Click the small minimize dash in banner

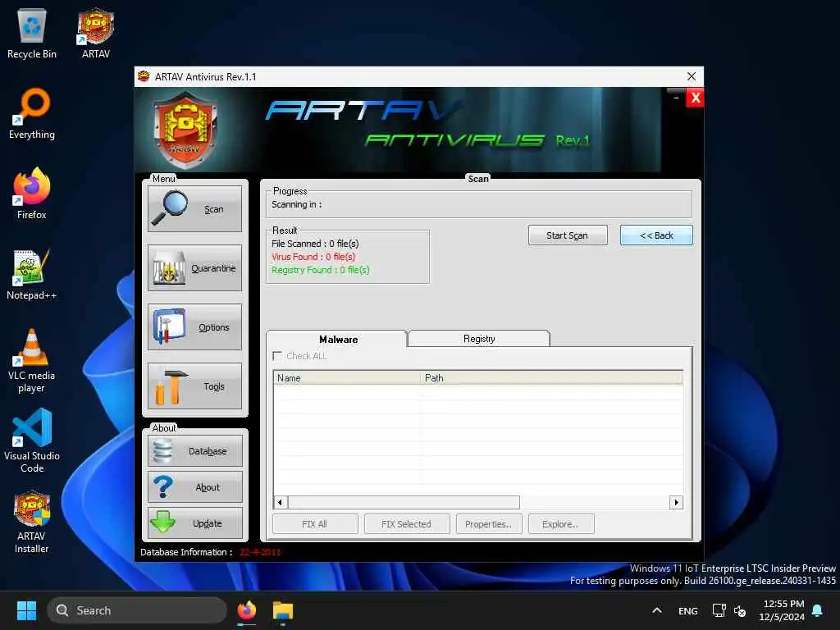676,98
